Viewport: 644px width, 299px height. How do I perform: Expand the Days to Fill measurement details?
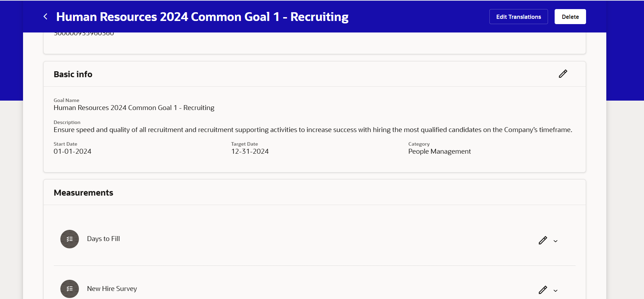556,241
